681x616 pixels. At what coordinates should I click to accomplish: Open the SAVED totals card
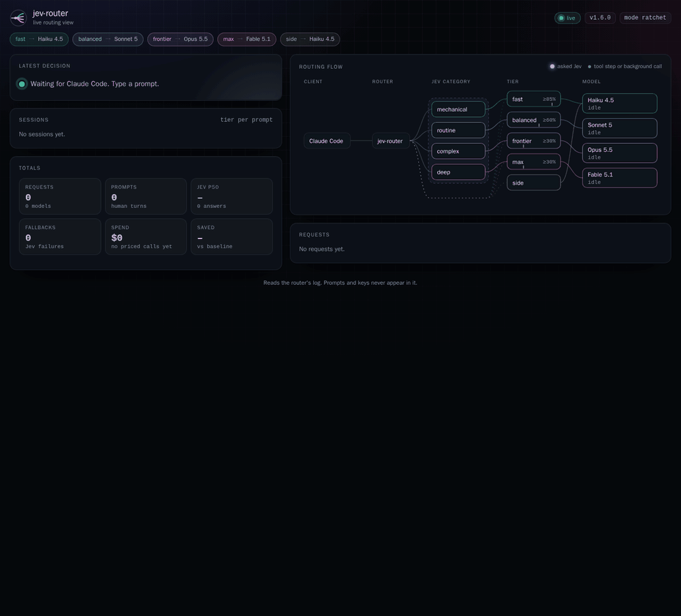(232, 237)
